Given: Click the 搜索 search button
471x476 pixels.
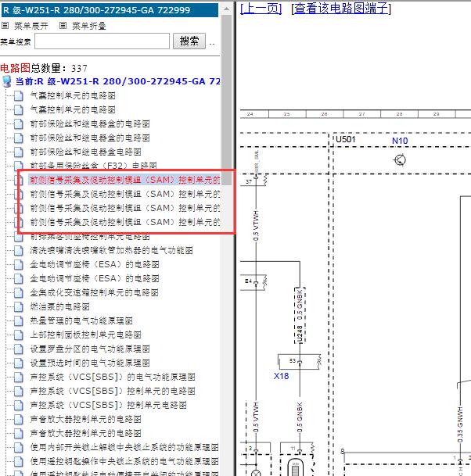Looking at the screenshot, I should 189,41.
